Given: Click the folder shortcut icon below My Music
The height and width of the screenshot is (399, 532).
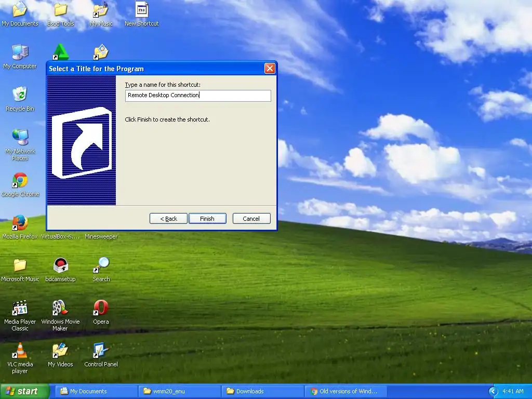Looking at the screenshot, I should tap(101, 52).
